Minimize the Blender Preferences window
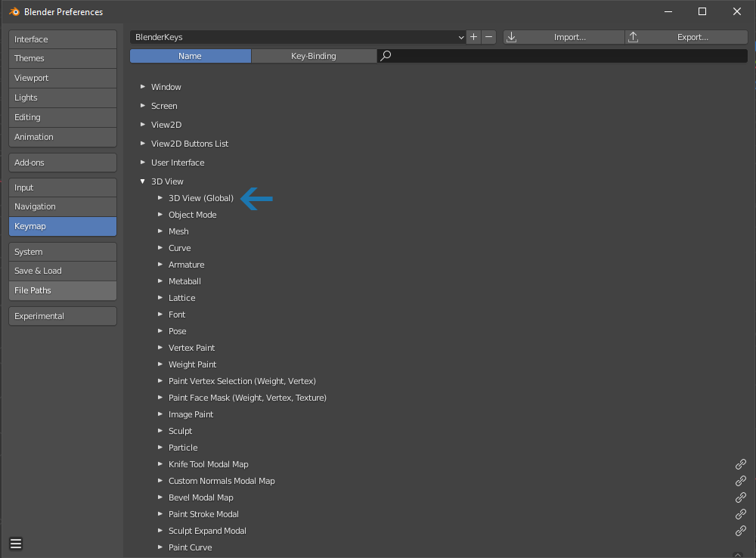This screenshot has height=558, width=756. pyautogui.click(x=668, y=11)
